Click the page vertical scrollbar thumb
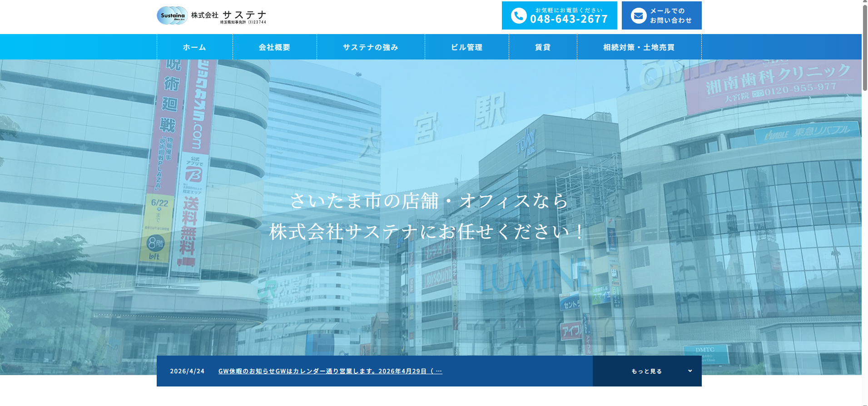 (x=865, y=48)
